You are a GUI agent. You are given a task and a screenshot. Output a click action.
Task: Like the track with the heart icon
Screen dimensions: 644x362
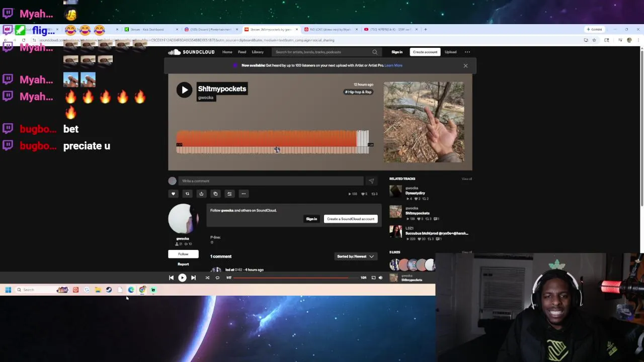(173, 194)
